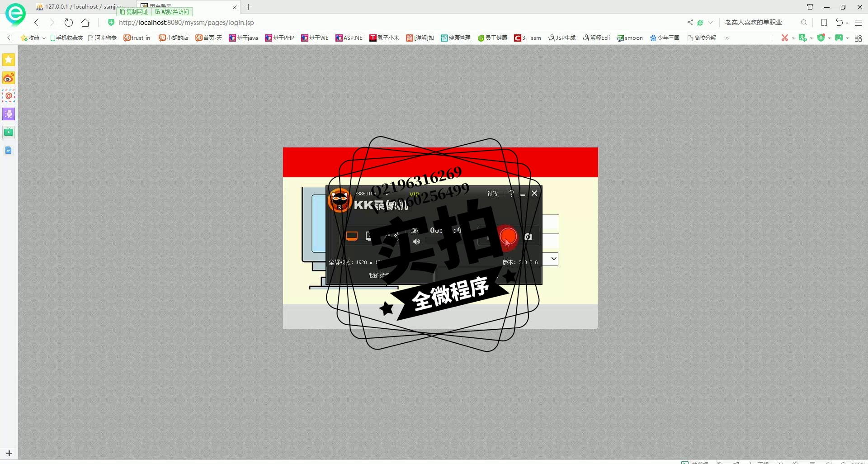This screenshot has height=464, width=868.
Task: Open the 高校分解 bookmark
Action: [x=702, y=38]
